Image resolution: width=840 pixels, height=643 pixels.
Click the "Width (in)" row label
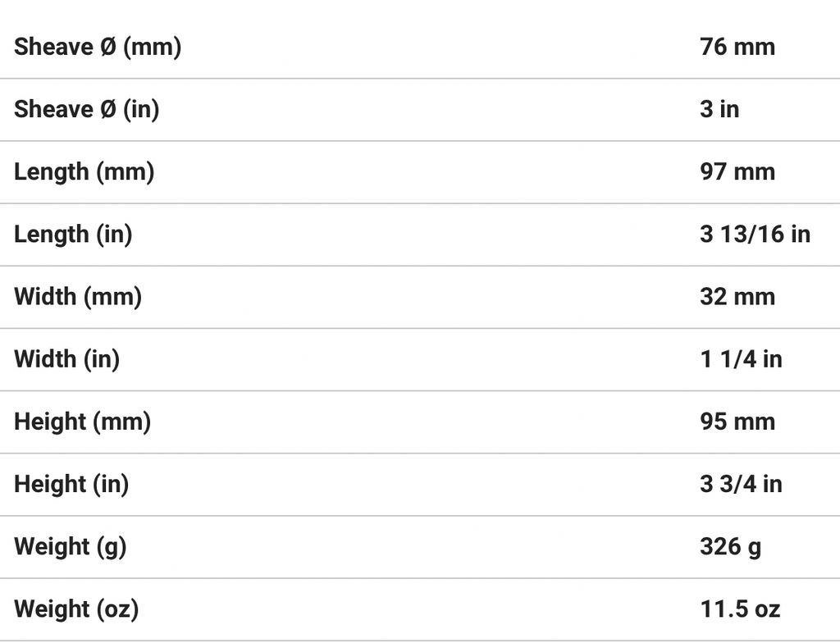66,358
